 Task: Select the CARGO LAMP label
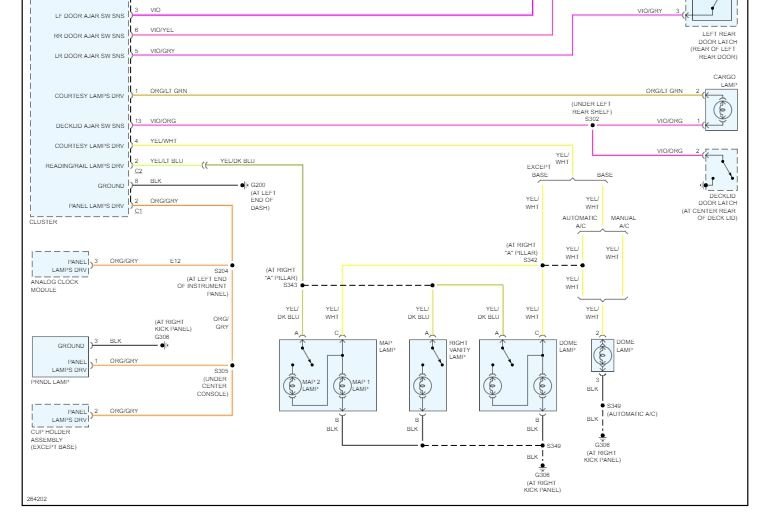tap(725, 81)
